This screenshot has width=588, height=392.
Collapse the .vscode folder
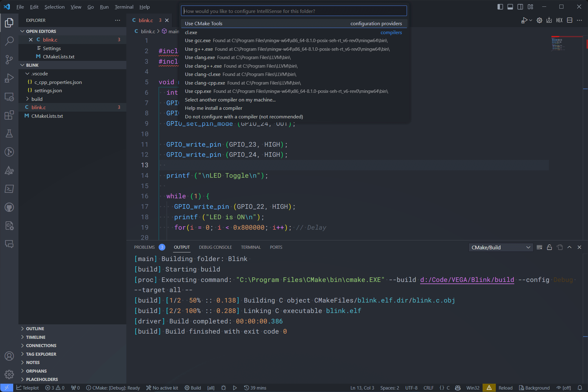click(x=72, y=74)
